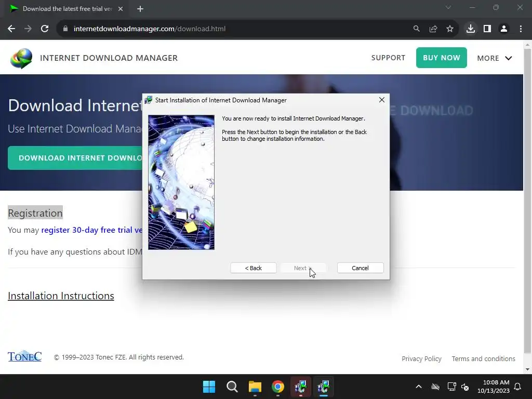The height and width of the screenshot is (399, 532).
Task: Open the Chrome profile icon
Action: click(504, 29)
